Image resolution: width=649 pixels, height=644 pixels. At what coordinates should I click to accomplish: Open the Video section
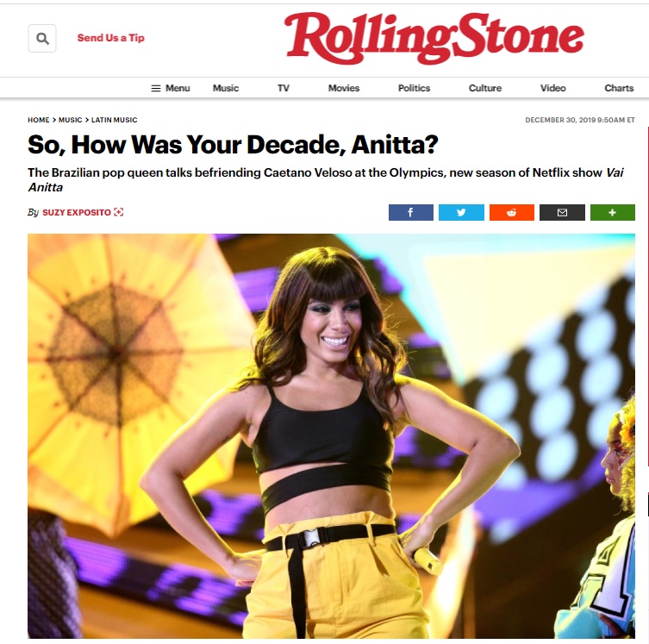(552, 88)
